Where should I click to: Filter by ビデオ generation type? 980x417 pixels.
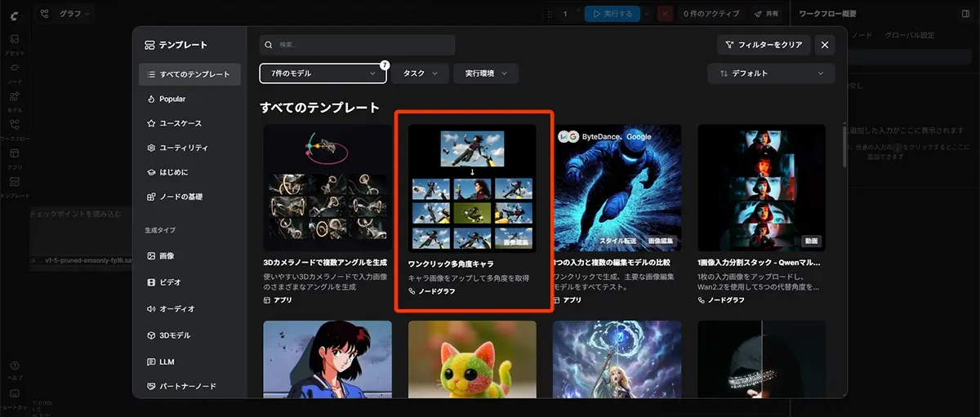pyautogui.click(x=189, y=282)
